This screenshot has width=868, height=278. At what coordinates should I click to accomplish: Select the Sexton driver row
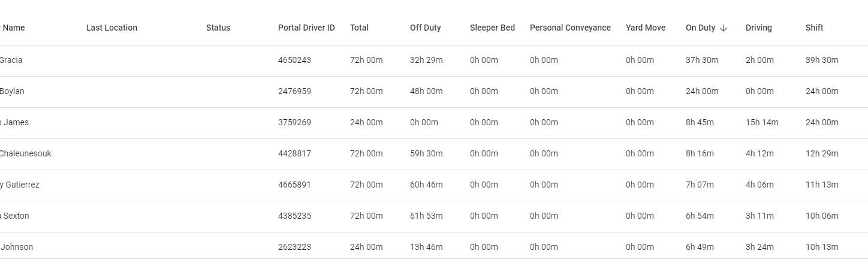16,216
